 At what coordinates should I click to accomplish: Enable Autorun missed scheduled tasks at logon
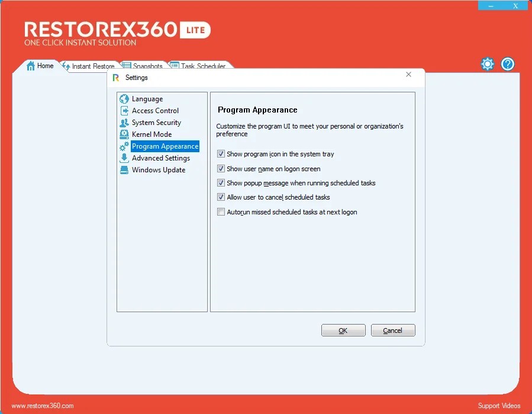click(221, 212)
